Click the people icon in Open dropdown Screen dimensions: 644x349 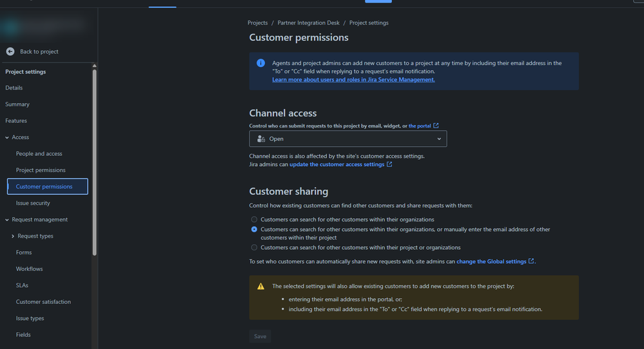260,138
